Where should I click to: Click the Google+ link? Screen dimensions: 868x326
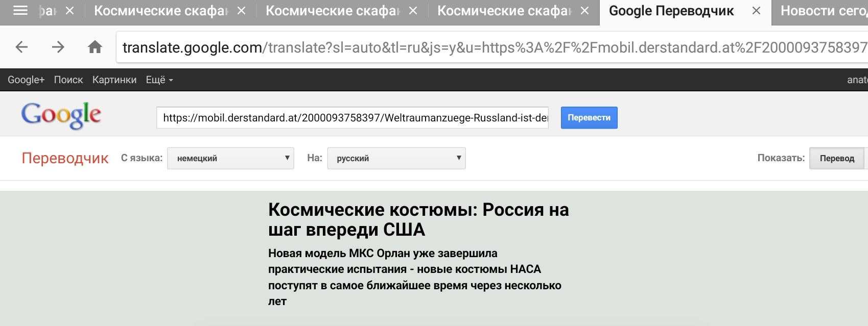pos(26,80)
